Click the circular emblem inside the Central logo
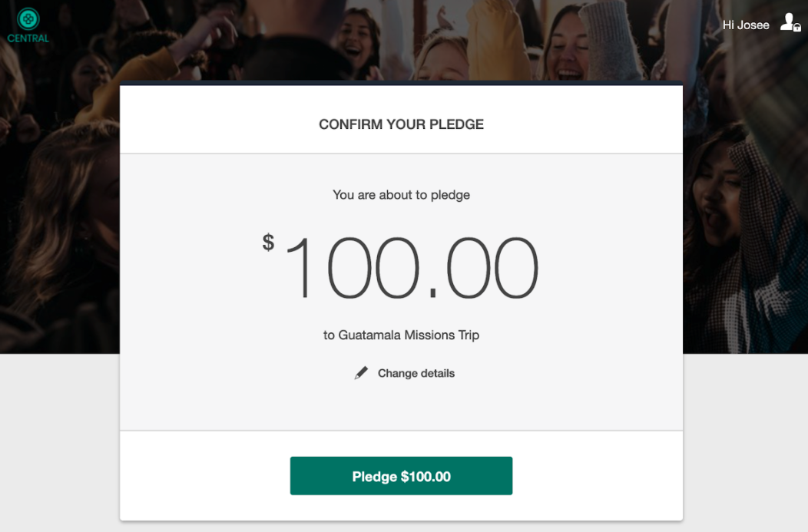This screenshot has height=532, width=808. pyautogui.click(x=28, y=17)
